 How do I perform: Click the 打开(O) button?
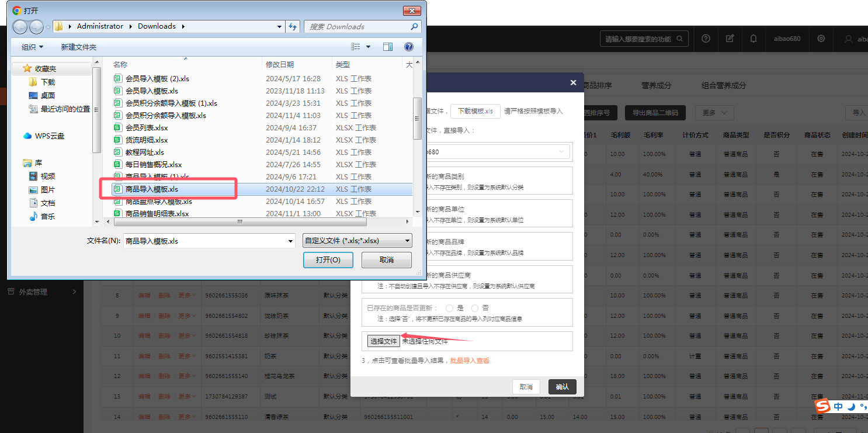click(x=328, y=260)
